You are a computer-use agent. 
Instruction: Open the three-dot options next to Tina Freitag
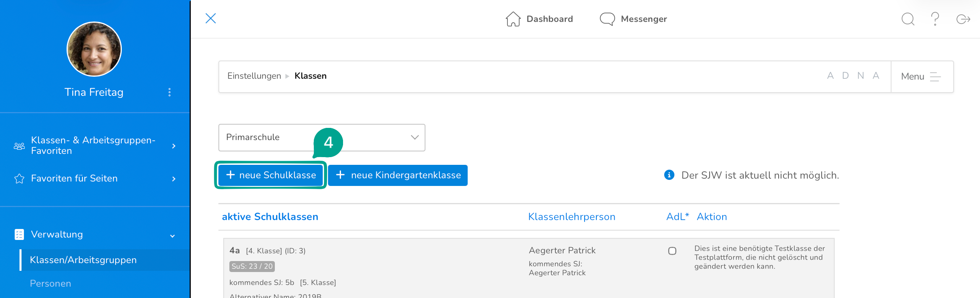click(x=170, y=92)
